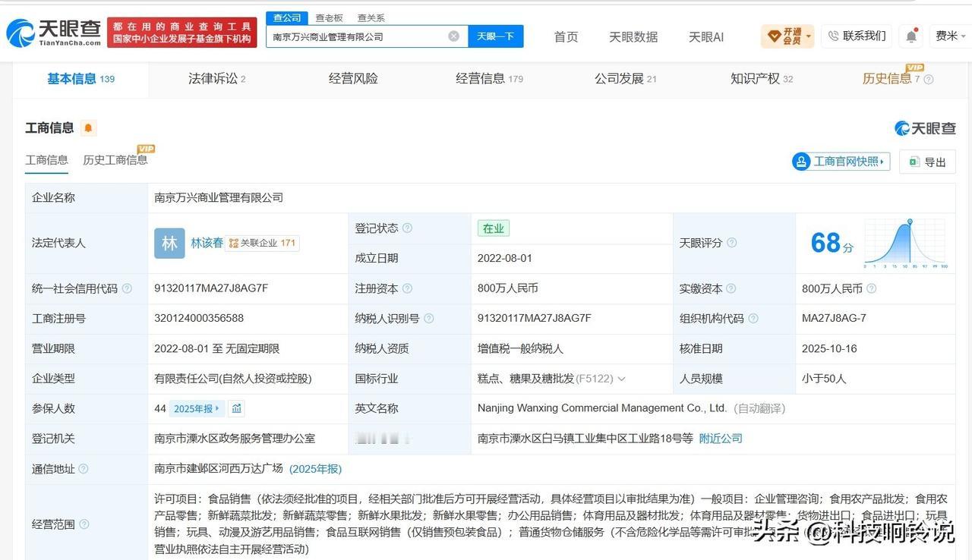Click help icon next to 经营范围
Viewport: 972px width, 560px height.
coord(84,524)
